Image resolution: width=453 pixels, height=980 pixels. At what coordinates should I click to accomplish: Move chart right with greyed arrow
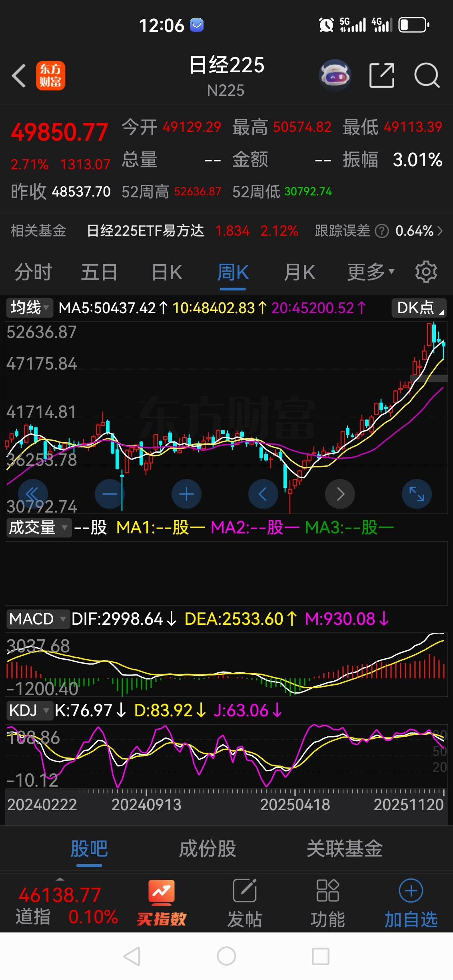340,494
